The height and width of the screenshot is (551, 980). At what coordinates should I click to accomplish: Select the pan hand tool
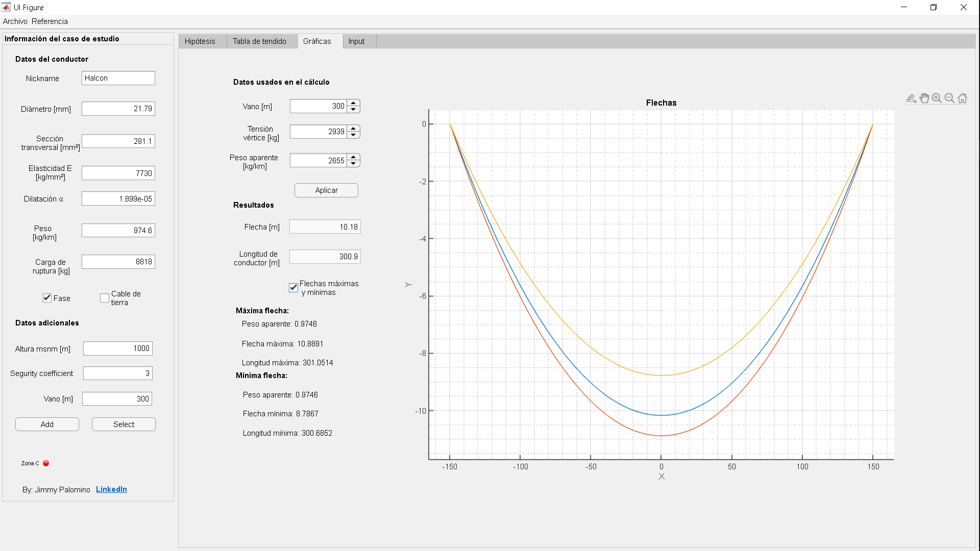tap(924, 98)
